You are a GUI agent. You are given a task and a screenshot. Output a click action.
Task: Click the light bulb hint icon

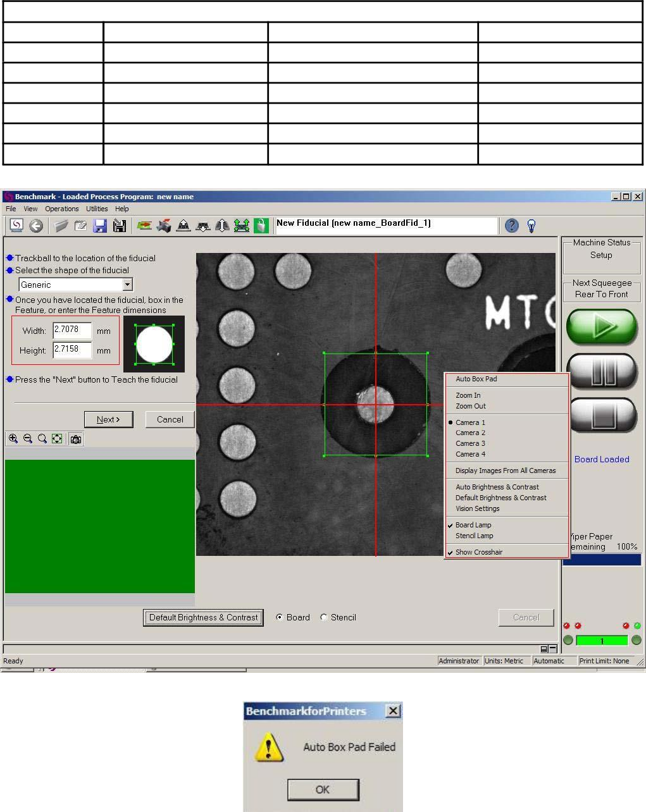click(531, 226)
